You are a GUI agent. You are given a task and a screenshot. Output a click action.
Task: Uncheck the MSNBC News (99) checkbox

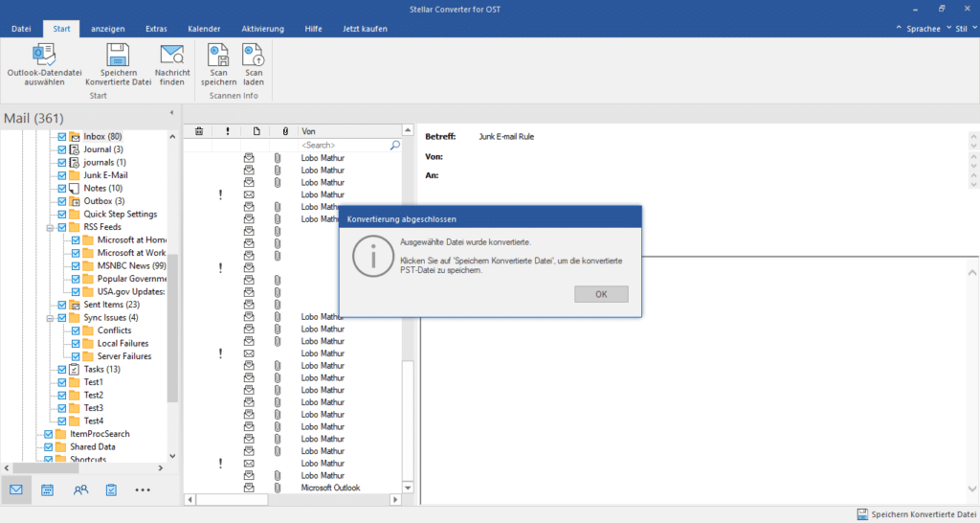76,266
